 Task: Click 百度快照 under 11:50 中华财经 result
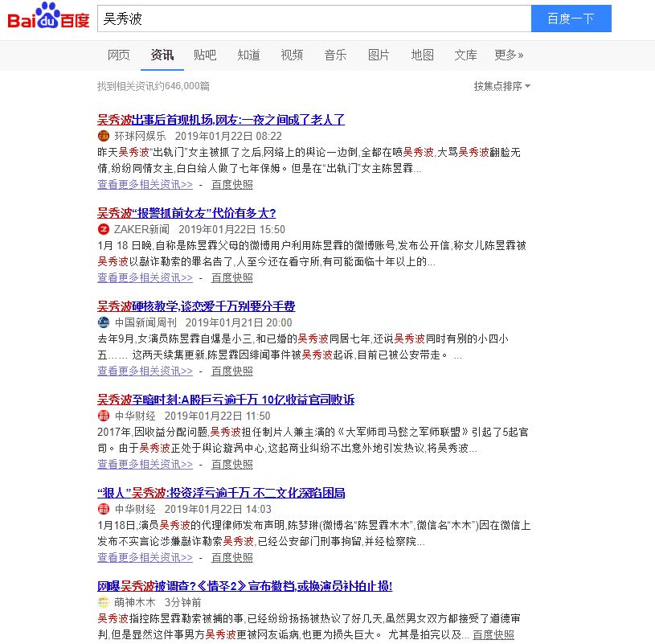point(231,464)
